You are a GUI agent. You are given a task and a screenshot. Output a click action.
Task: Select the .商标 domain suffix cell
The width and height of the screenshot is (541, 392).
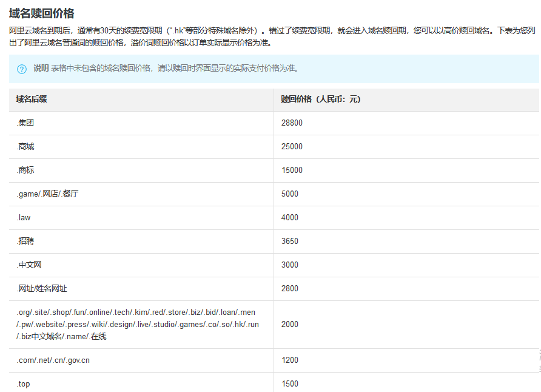pos(141,171)
